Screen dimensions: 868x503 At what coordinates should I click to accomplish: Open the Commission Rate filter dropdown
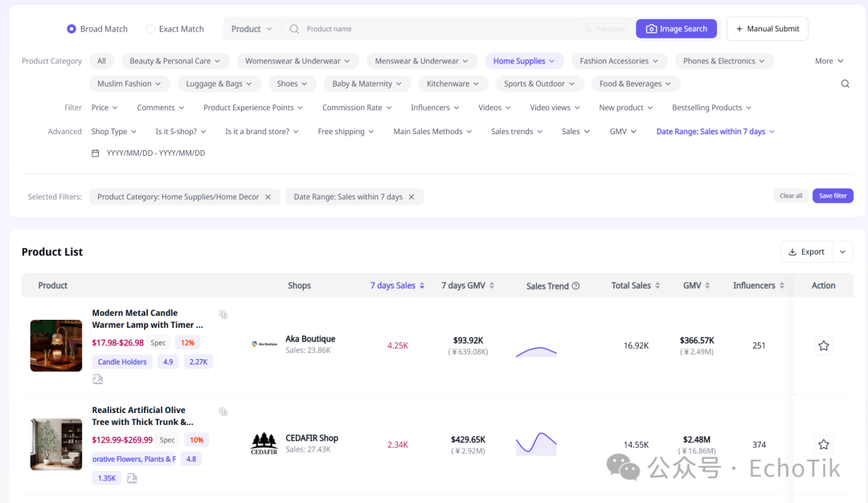point(357,108)
